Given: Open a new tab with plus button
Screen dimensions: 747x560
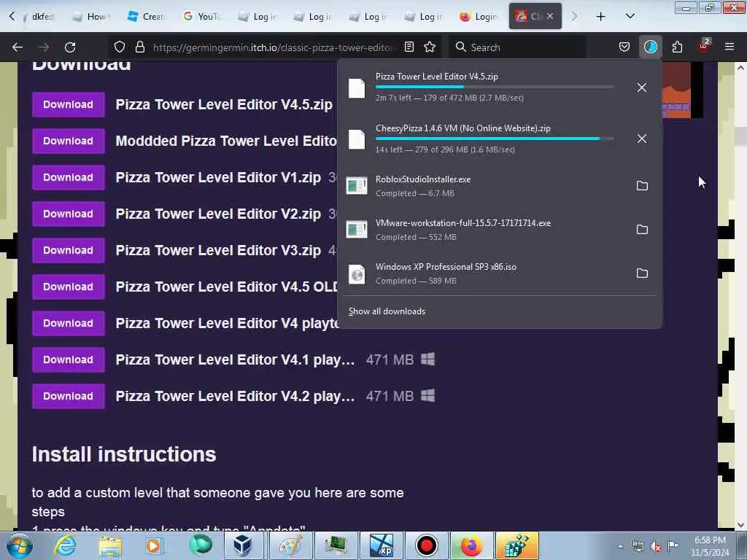Looking at the screenshot, I should pyautogui.click(x=601, y=16).
